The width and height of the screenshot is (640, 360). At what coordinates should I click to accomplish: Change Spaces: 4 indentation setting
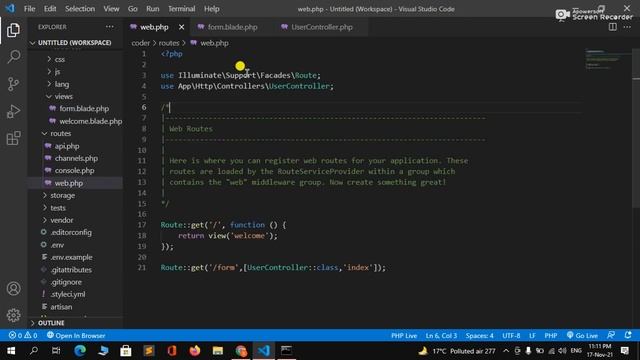pos(480,336)
